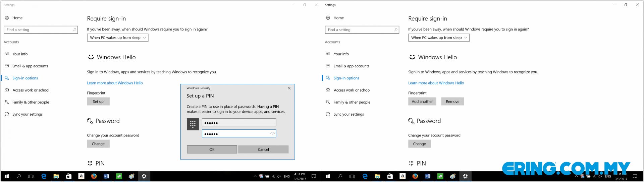The width and height of the screenshot is (644, 182).
Task: Click Find a setting search box in right window
Action: point(362,30)
